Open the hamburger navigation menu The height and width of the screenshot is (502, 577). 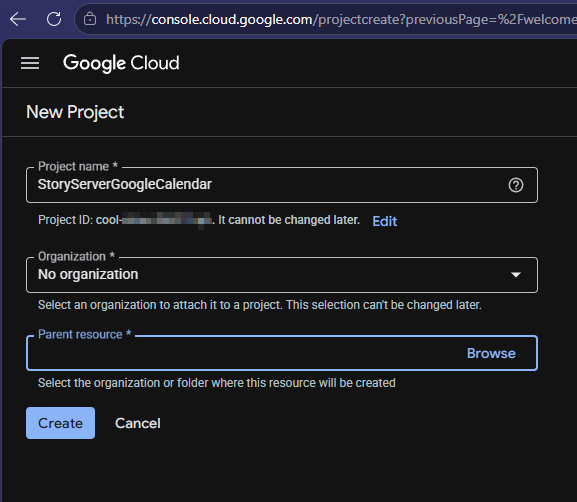[30, 63]
